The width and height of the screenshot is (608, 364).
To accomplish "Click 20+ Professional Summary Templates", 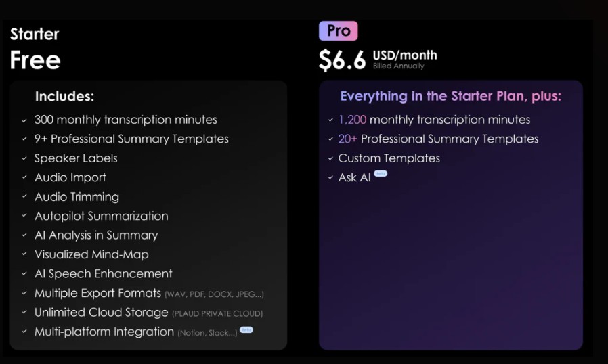I will coord(438,139).
